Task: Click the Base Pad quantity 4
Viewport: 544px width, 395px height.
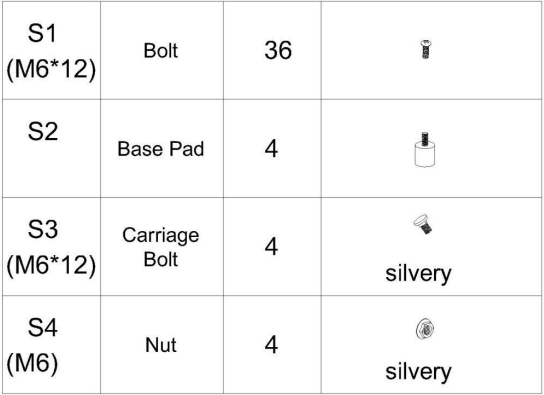Action: point(271,149)
